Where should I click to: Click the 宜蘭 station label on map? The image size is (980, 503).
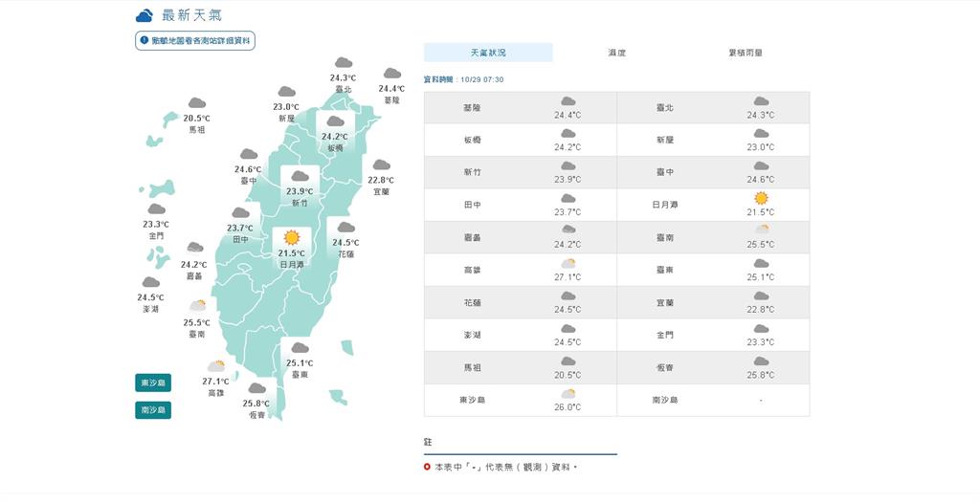[381, 192]
